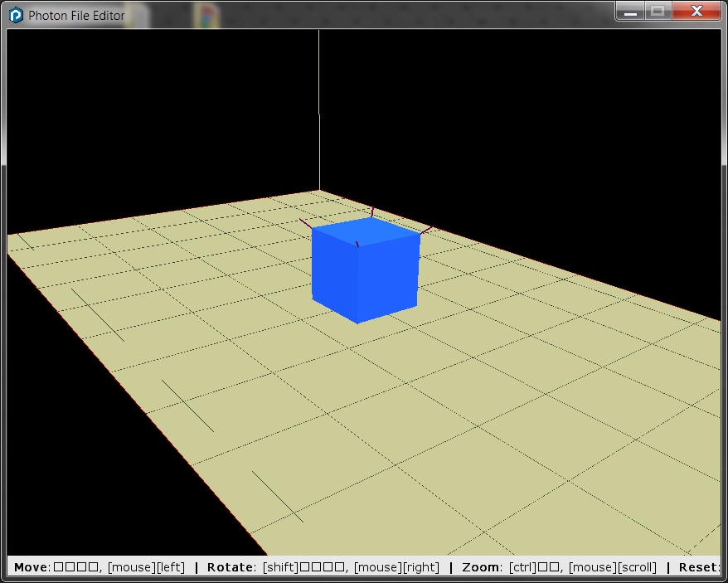This screenshot has height=583, width=728.
Task: Click the dark red marker above the cube
Action: 373,210
